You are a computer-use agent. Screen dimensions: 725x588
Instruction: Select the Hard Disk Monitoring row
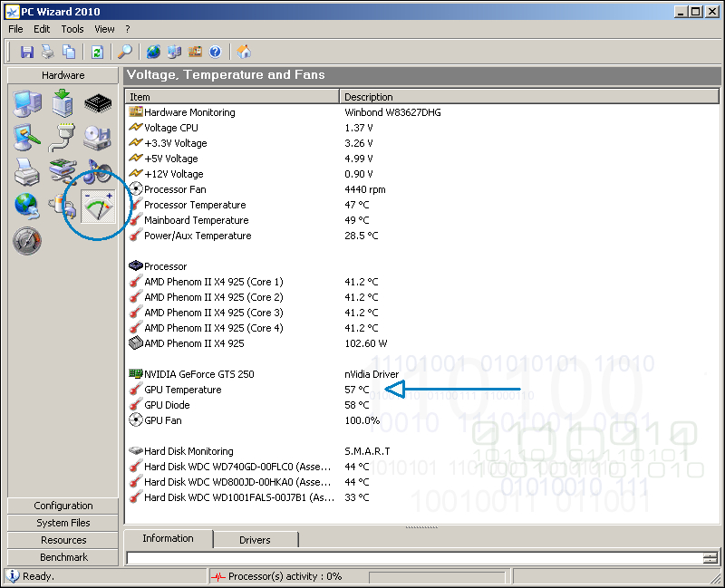coord(422,451)
